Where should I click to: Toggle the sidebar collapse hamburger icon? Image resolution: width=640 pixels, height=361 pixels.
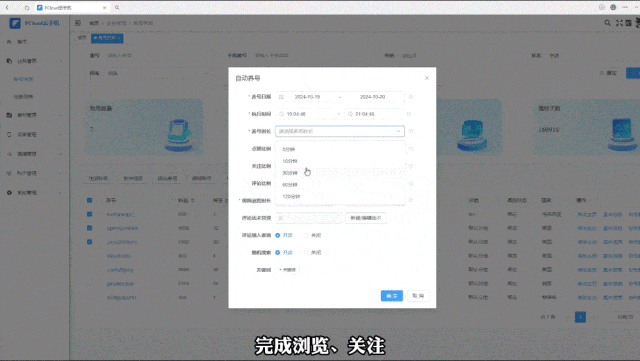tap(78, 23)
